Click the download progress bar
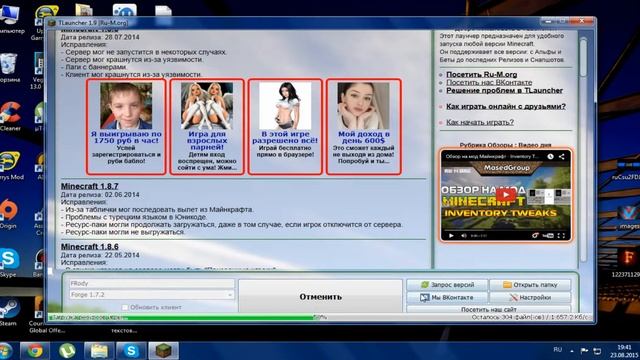The width and height of the screenshot is (640, 360). click(x=320, y=317)
